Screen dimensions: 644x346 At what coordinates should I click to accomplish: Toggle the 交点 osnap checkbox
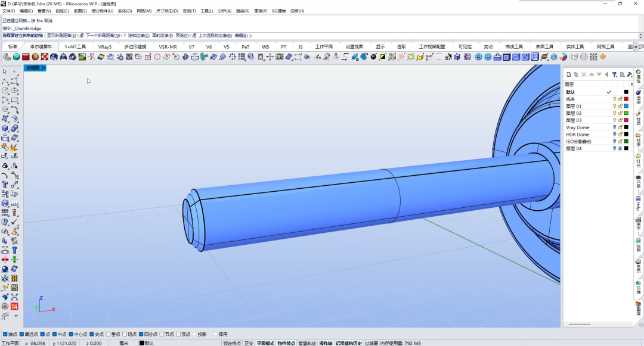(x=92, y=334)
